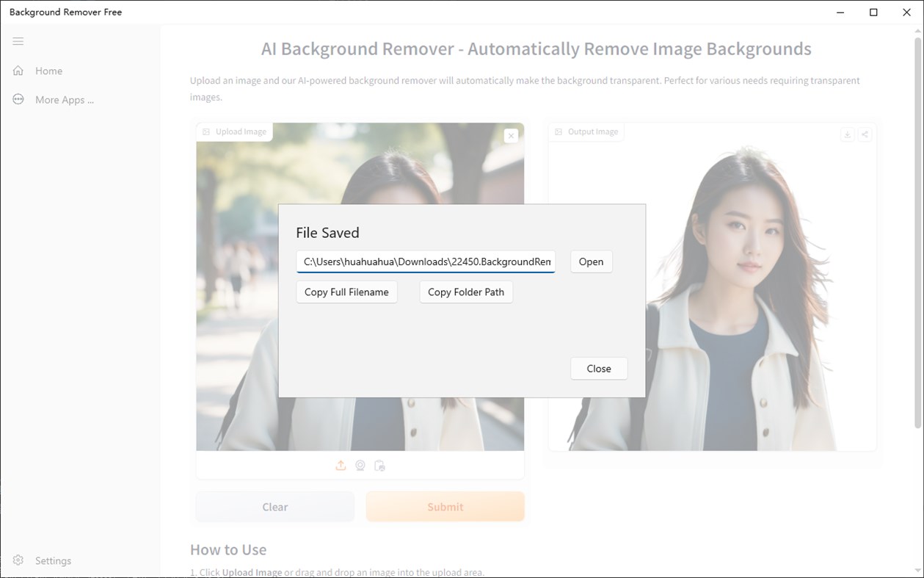Click Copy Folder Path
924x578 pixels.
pyautogui.click(x=465, y=292)
